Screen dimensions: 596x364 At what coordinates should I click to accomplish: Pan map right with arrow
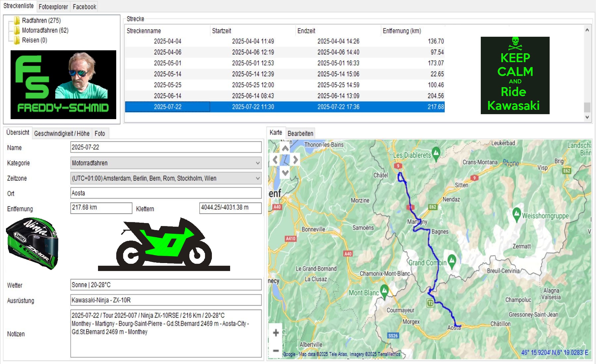(295, 160)
